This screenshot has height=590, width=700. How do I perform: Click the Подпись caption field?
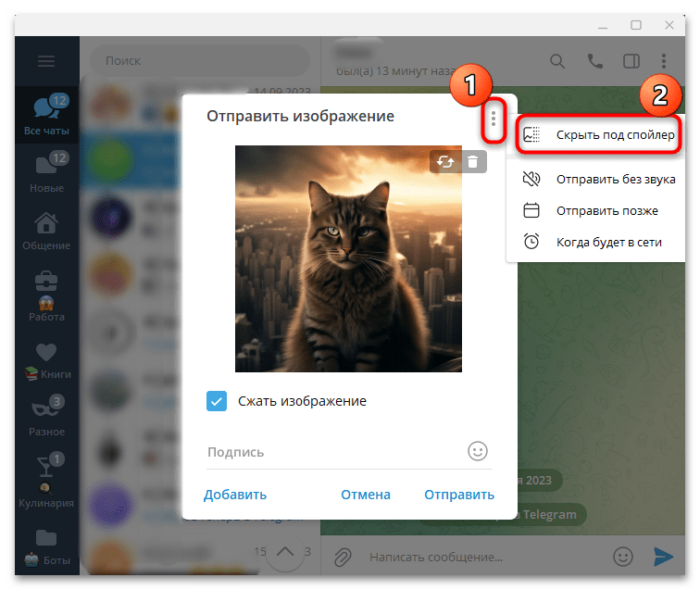335,452
